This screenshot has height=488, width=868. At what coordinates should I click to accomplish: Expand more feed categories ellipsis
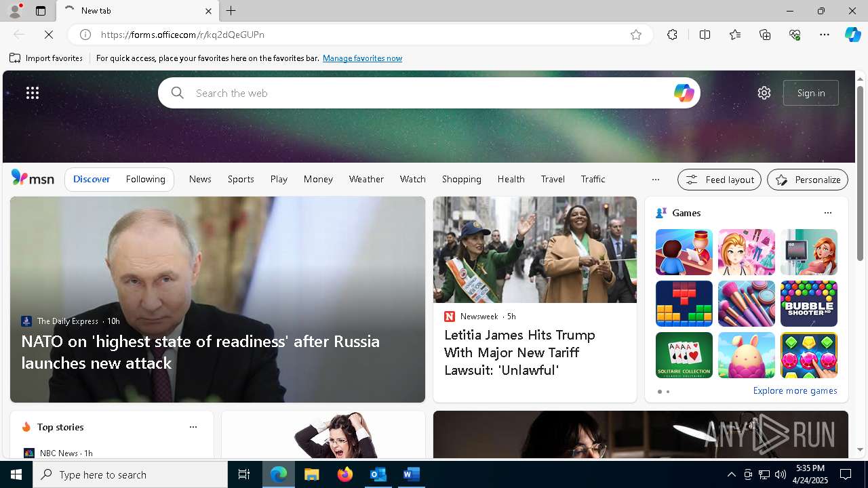(x=655, y=180)
